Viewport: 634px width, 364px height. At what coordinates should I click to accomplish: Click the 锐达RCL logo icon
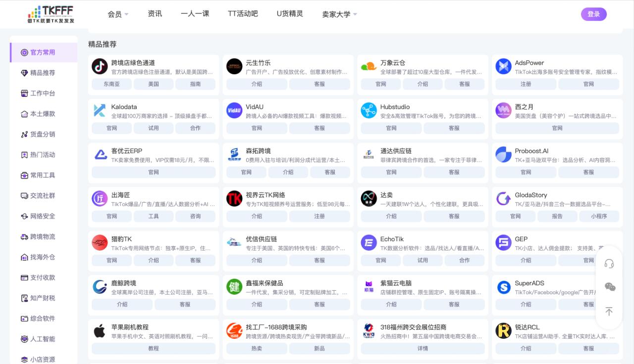[503, 331]
